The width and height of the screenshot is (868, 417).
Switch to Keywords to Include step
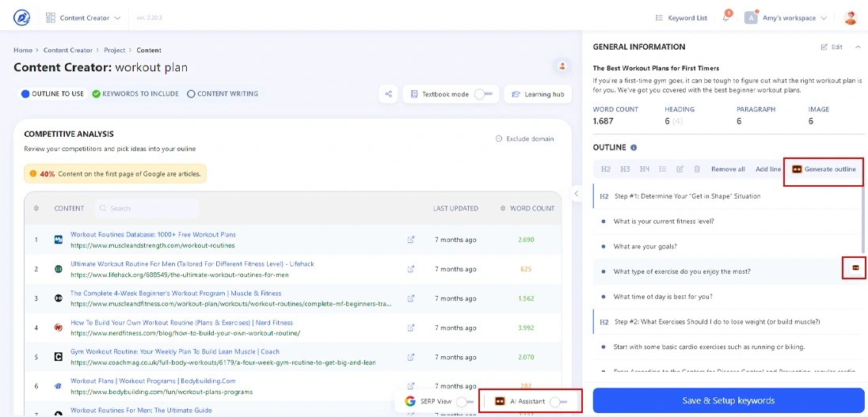click(135, 93)
